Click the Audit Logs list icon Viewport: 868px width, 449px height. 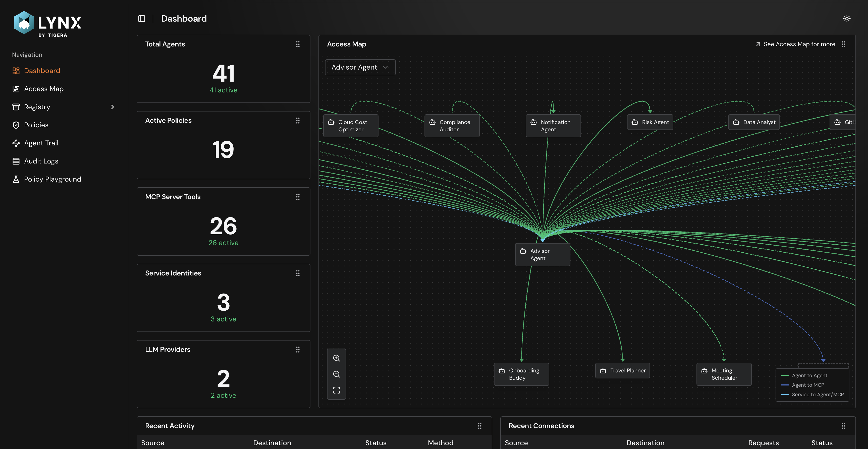pos(16,161)
